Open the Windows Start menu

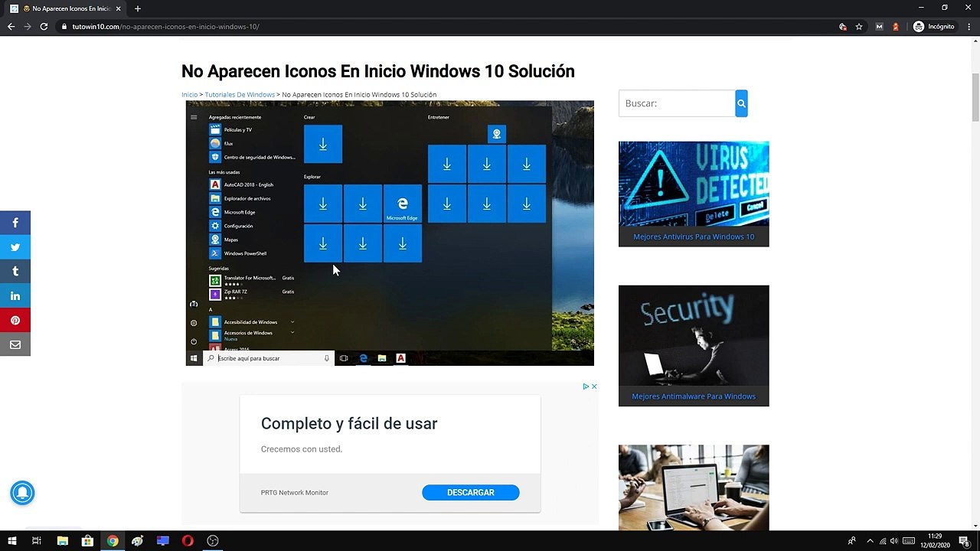click(12, 541)
